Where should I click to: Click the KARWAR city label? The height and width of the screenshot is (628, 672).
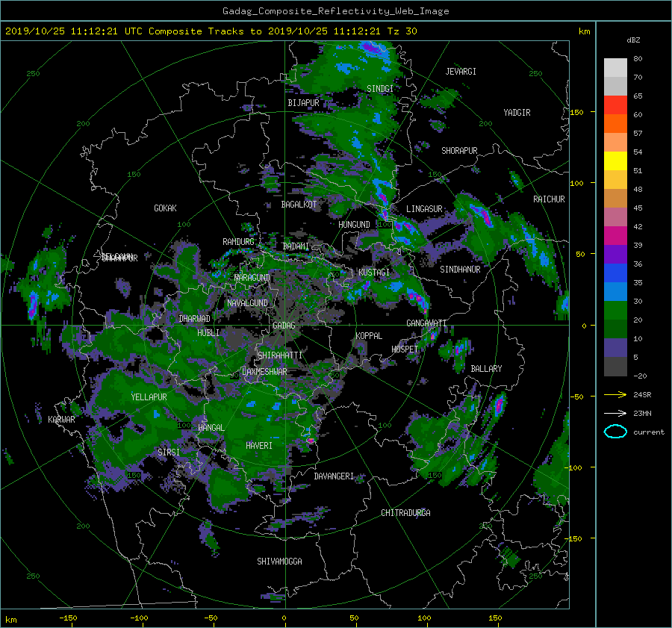61,419
